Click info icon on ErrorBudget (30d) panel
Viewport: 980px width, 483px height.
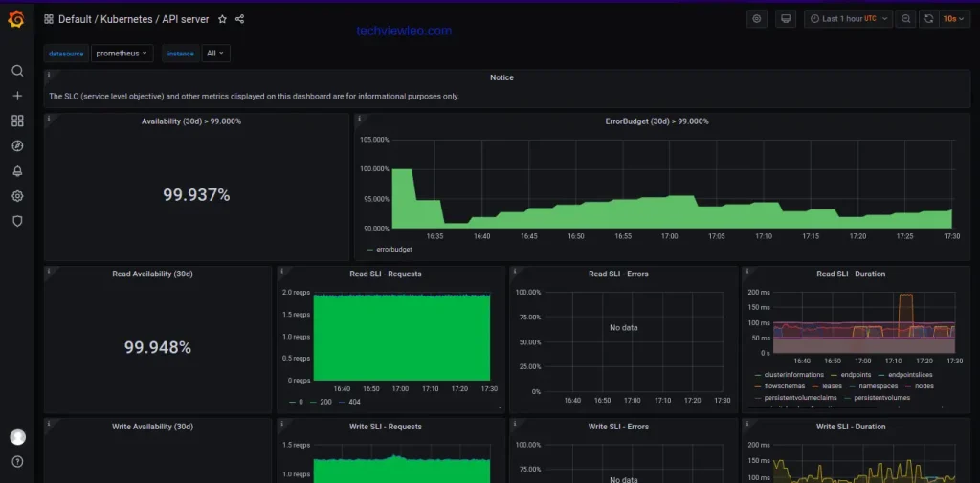pos(359,118)
